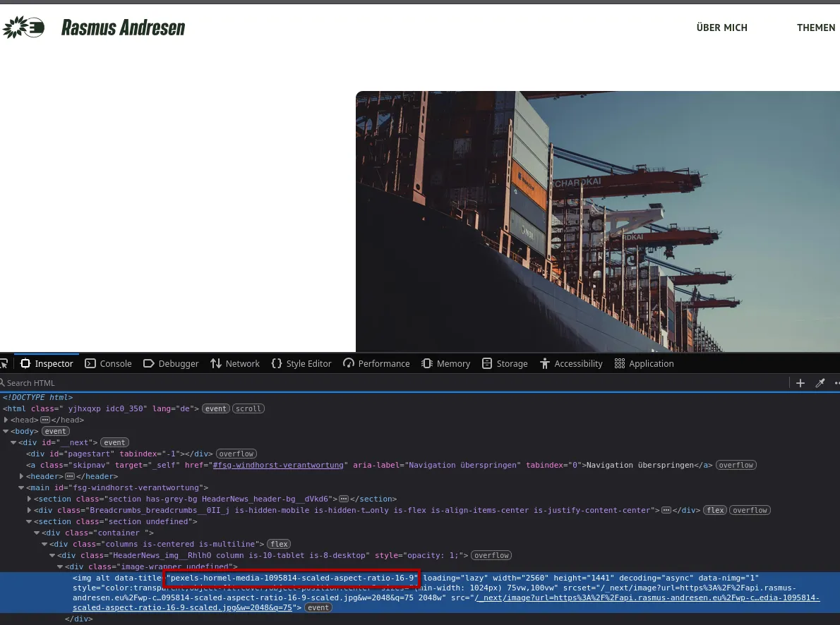840x625 pixels.
Task: Switch to the Console tab
Action: pyautogui.click(x=108, y=364)
